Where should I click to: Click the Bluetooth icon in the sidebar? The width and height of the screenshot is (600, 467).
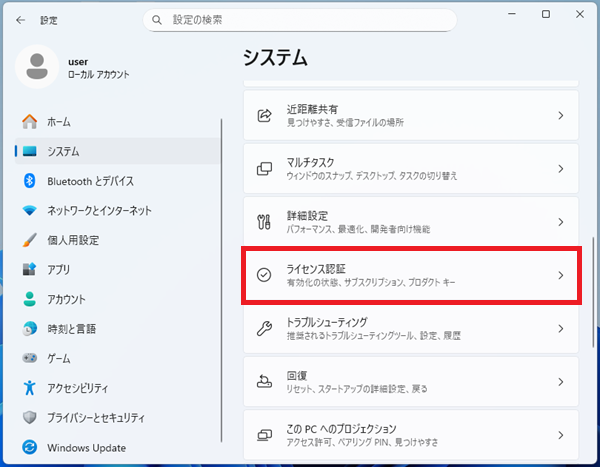click(x=29, y=181)
